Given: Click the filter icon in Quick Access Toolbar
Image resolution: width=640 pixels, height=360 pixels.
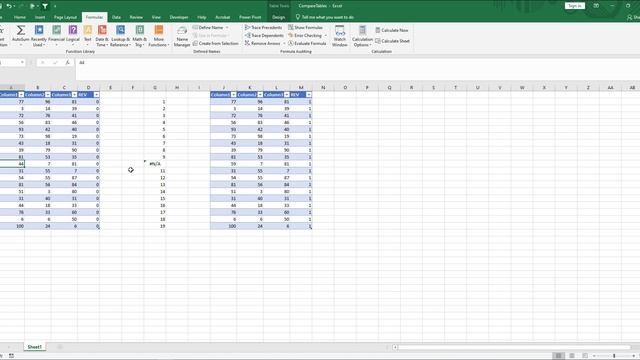Looking at the screenshot, I should coord(45,6).
